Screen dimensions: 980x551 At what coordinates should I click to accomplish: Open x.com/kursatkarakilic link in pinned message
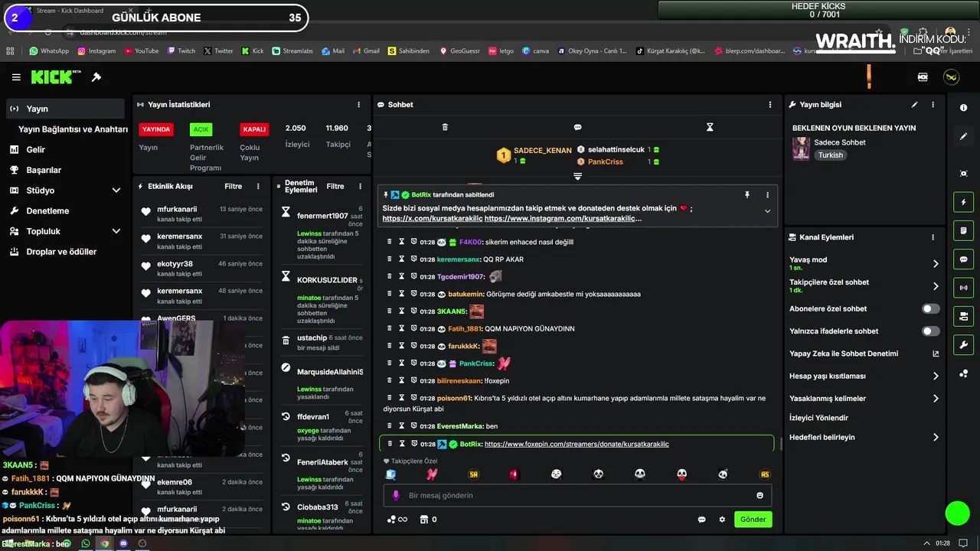point(433,219)
